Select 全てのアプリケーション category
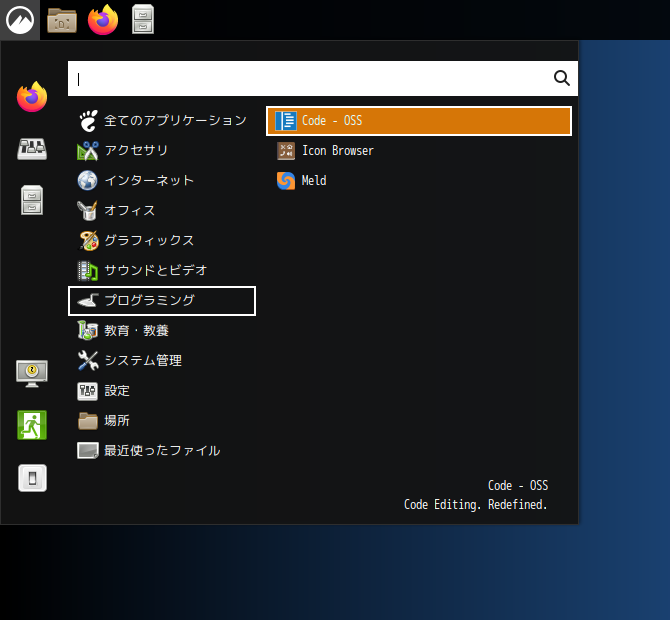The image size is (670, 620). click(x=162, y=120)
